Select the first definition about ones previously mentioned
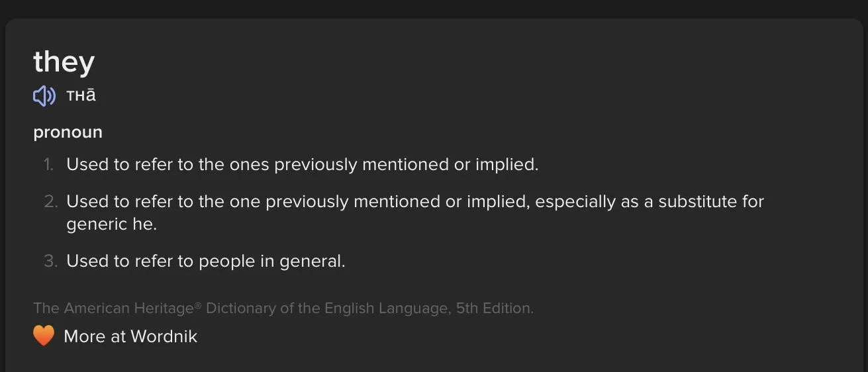This screenshot has width=868, height=372. pos(302,164)
